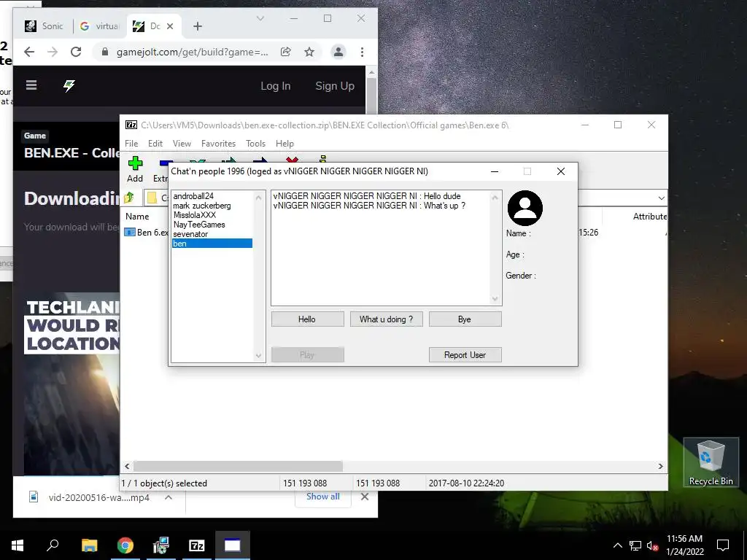The height and width of the screenshot is (560, 747).
Task: Switch to the Sonic Chrome tab
Action: [x=44, y=26]
